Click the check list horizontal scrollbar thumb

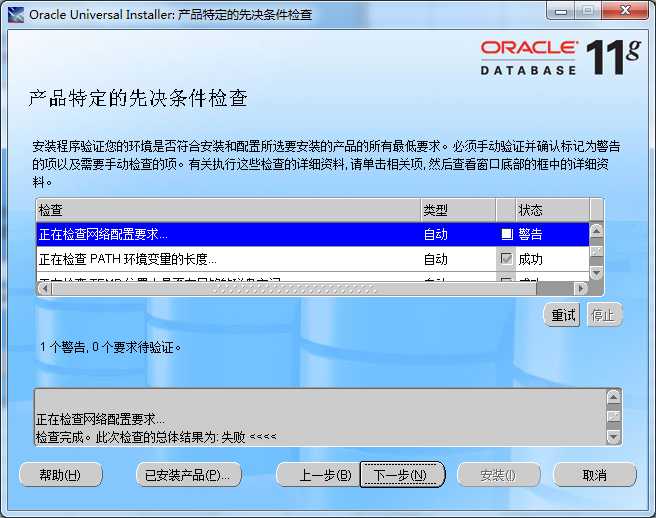point(294,288)
